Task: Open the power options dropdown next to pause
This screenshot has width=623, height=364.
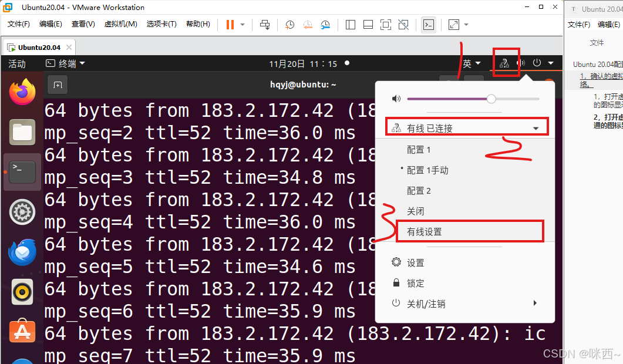Action: click(x=243, y=25)
